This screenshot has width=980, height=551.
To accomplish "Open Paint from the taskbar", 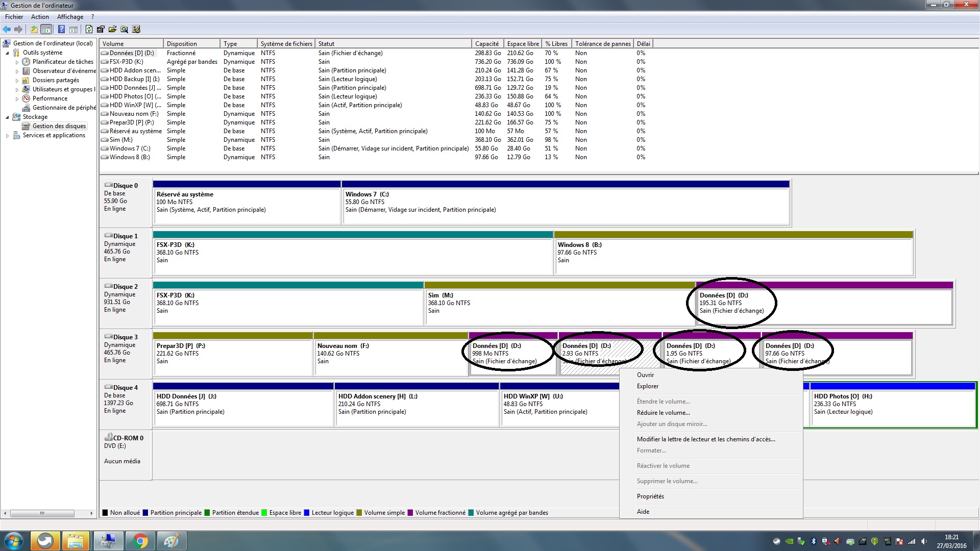I will coord(171,541).
